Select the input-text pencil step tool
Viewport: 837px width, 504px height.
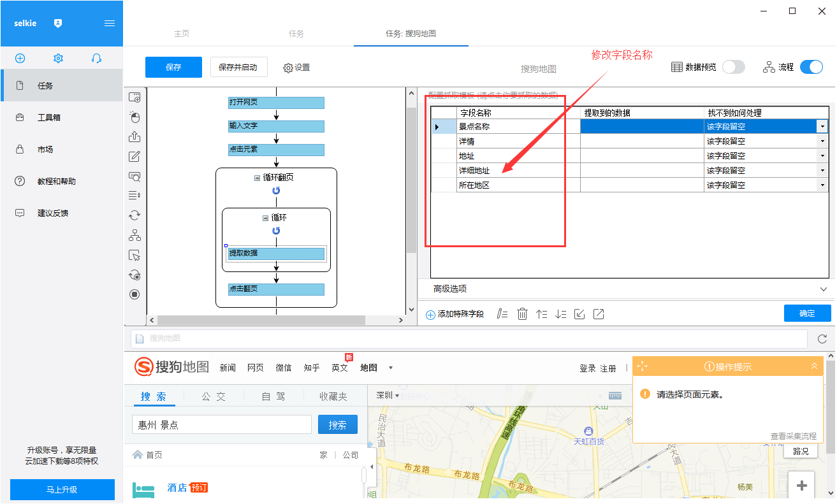(135, 157)
